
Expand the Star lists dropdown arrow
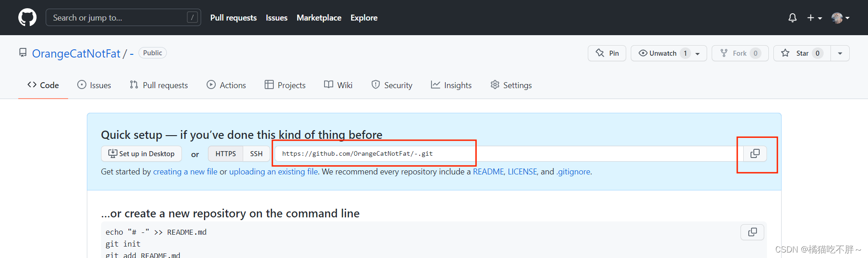840,53
